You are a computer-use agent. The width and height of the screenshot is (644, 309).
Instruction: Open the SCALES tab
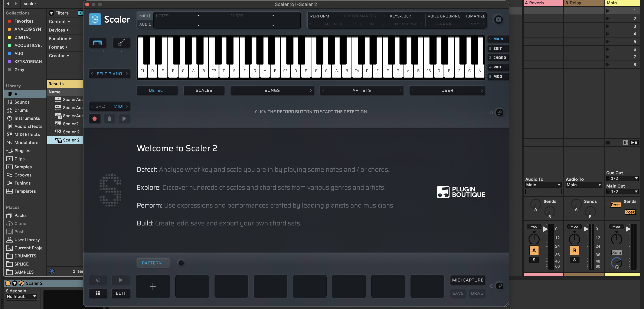tap(204, 91)
